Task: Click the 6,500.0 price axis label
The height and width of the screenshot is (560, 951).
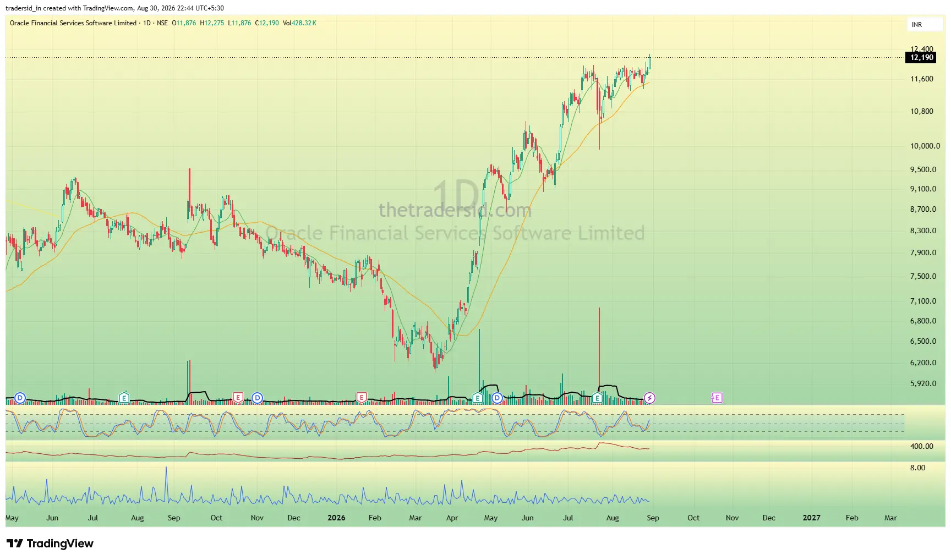Action: (923, 341)
